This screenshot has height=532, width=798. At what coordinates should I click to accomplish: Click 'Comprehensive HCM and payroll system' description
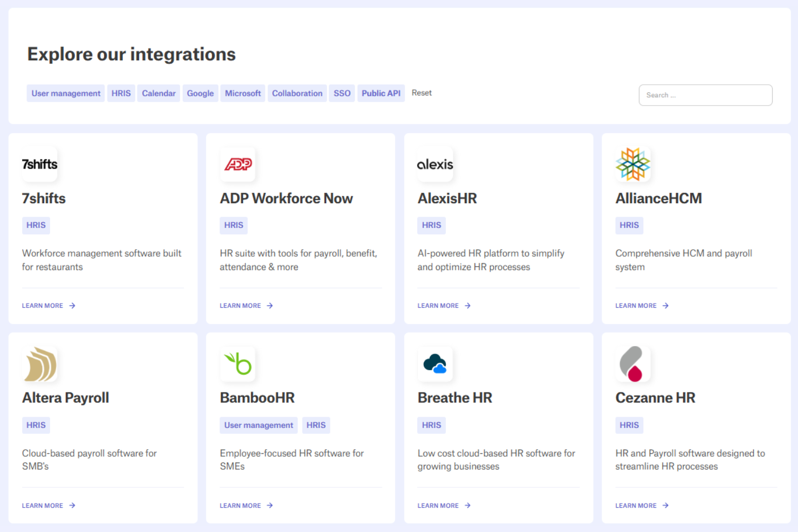[684, 260]
